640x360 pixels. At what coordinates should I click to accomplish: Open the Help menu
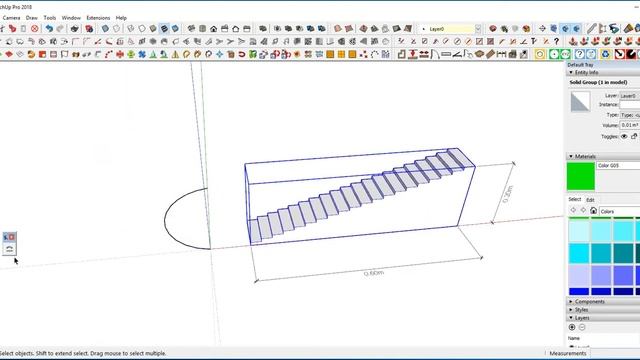[x=121, y=18]
